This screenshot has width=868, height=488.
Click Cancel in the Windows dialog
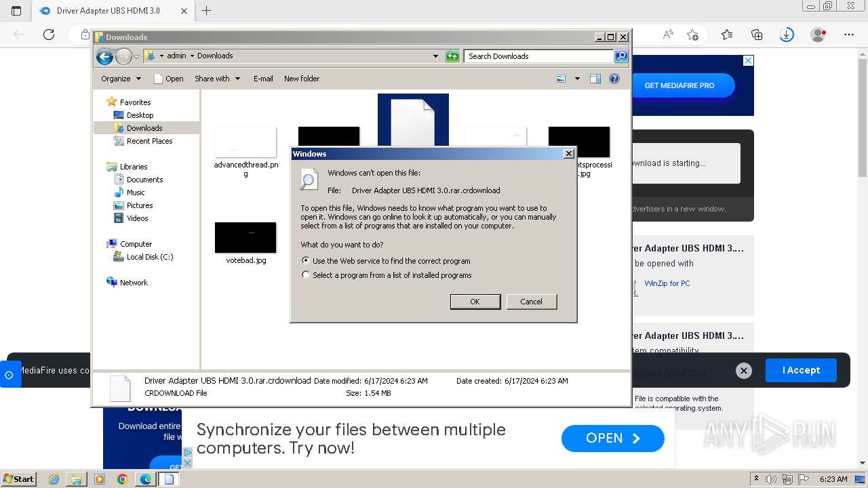click(x=531, y=302)
